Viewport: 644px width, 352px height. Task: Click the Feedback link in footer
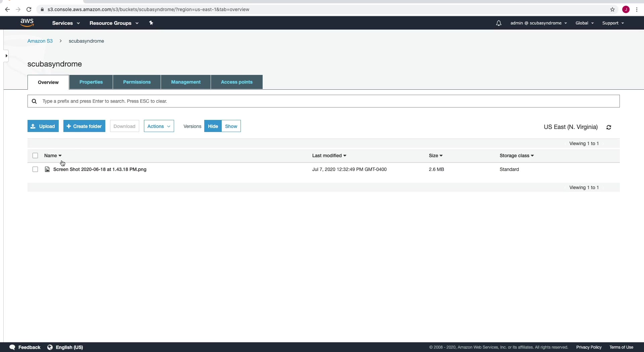pyautogui.click(x=29, y=347)
